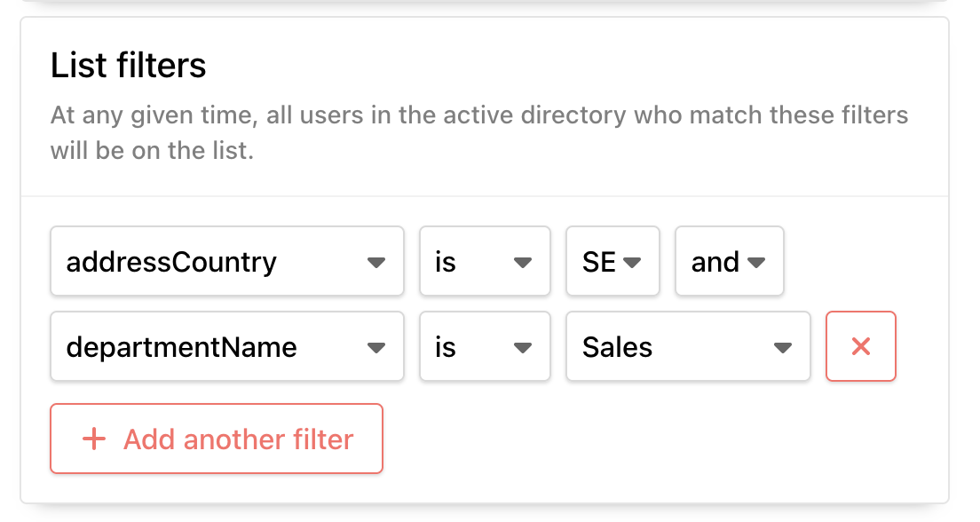Click the plus icon in Add another filter
The height and width of the screenshot is (522, 980).
(x=94, y=439)
